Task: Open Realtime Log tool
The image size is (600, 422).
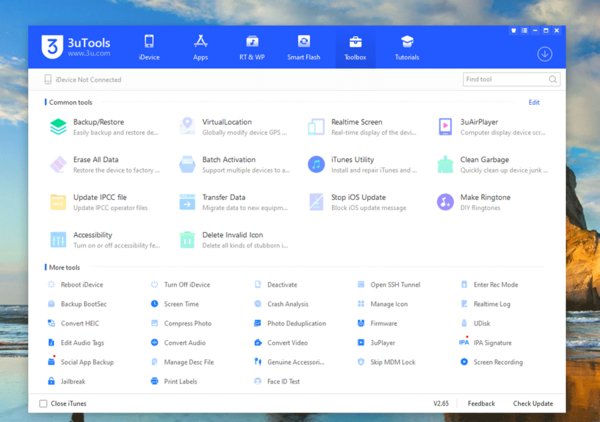Action: [486, 304]
